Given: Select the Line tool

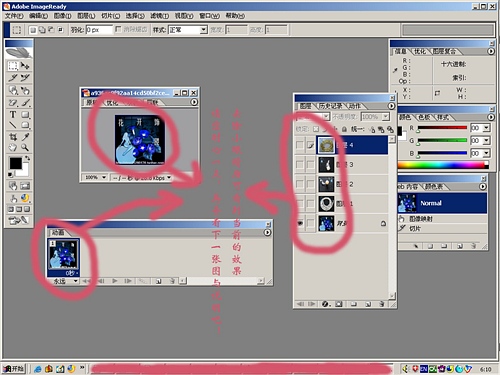Looking at the screenshot, I should (x=13, y=125).
